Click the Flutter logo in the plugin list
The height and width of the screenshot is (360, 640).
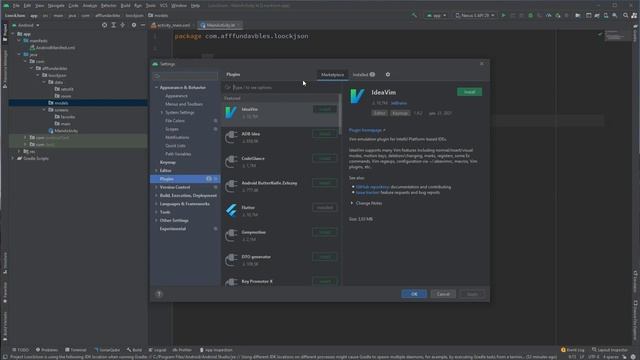point(231,211)
